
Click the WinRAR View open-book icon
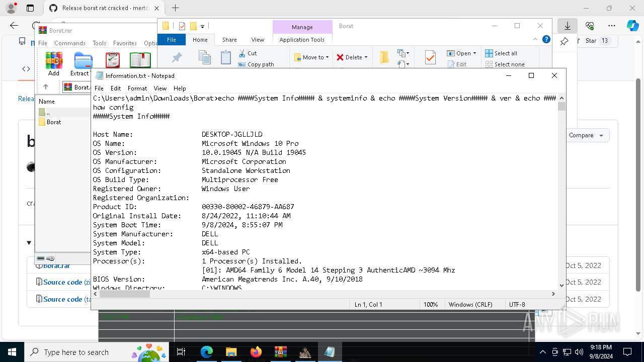(140, 60)
